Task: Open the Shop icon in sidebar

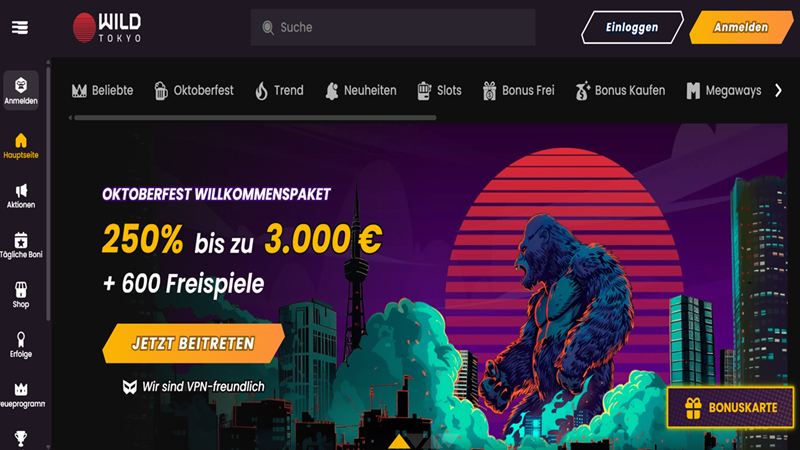Action: click(21, 289)
